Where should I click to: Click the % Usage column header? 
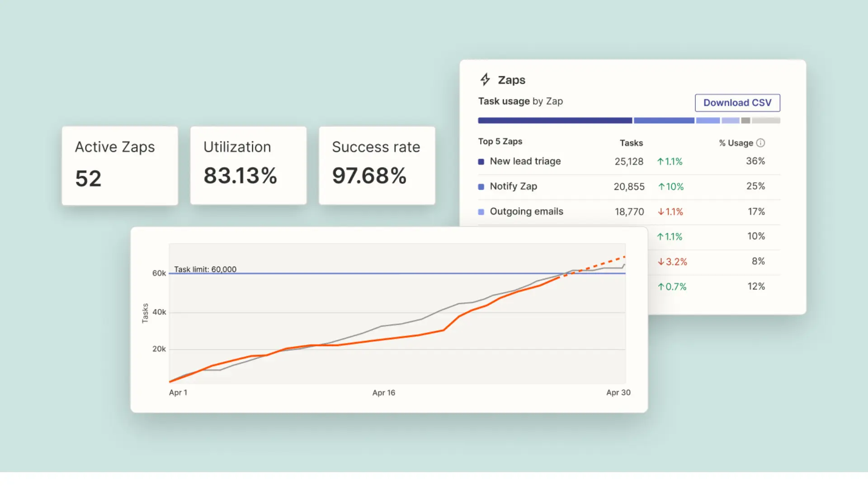click(x=736, y=143)
